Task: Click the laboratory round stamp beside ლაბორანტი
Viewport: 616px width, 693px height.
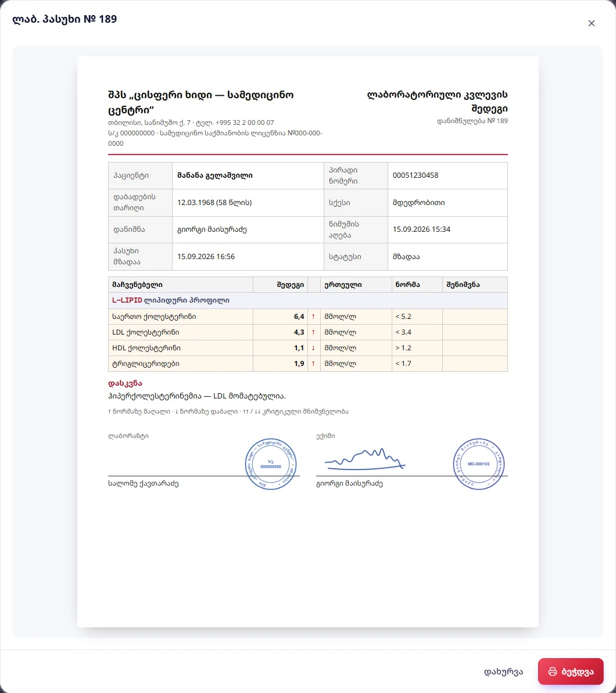Action: (271, 464)
